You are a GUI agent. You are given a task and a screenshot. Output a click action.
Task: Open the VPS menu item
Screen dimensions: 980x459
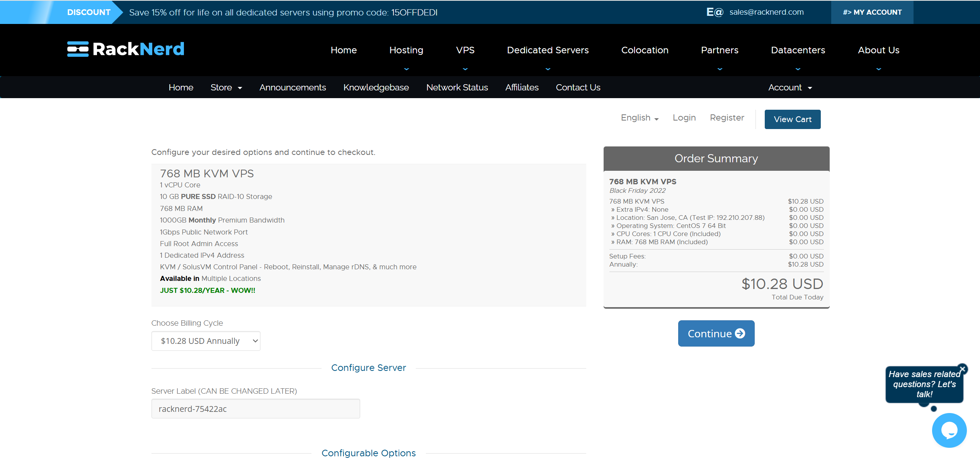click(465, 50)
